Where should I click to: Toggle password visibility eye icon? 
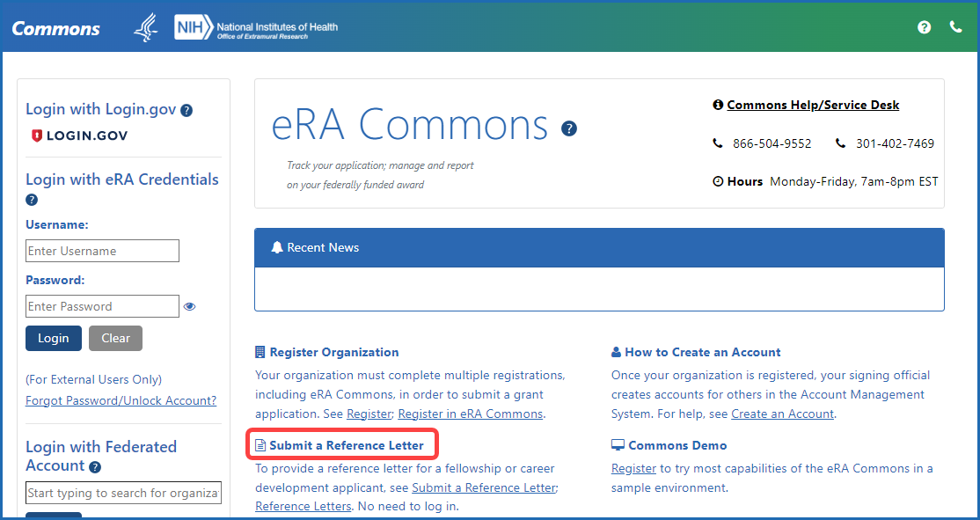(190, 306)
